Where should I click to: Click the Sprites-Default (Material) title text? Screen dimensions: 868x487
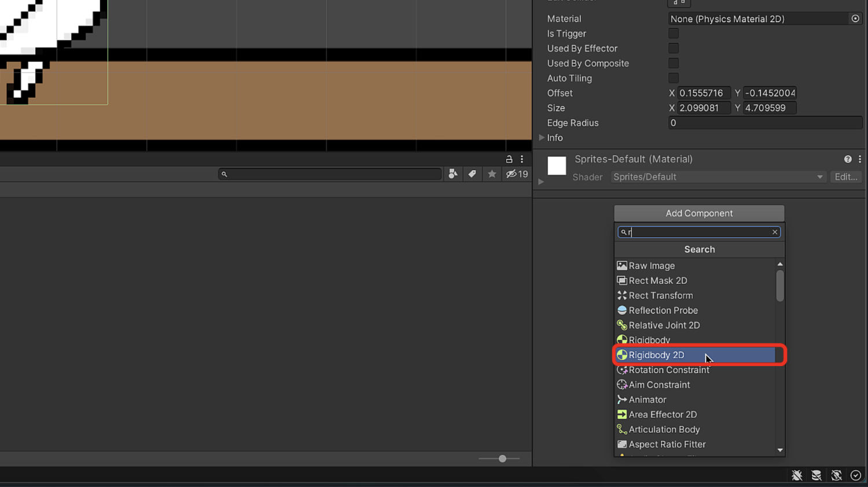tap(634, 159)
